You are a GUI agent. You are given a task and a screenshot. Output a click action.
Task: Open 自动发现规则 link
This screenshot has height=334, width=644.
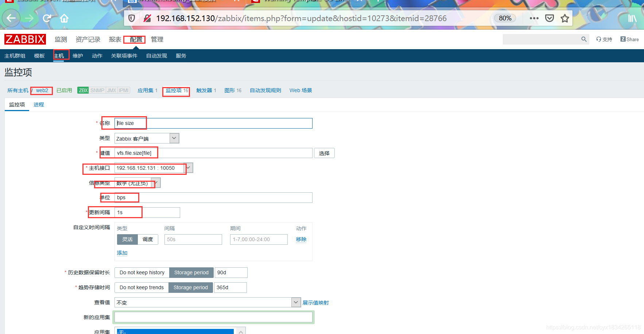(265, 90)
